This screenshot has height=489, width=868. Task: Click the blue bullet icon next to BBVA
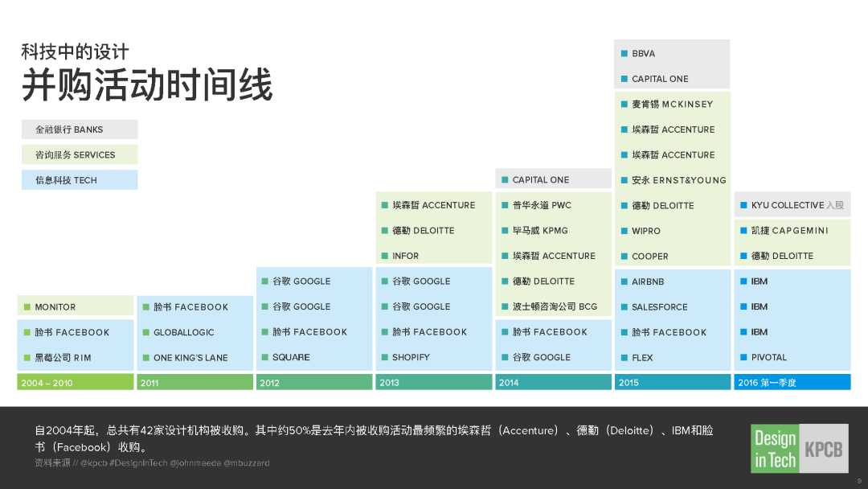pos(624,53)
